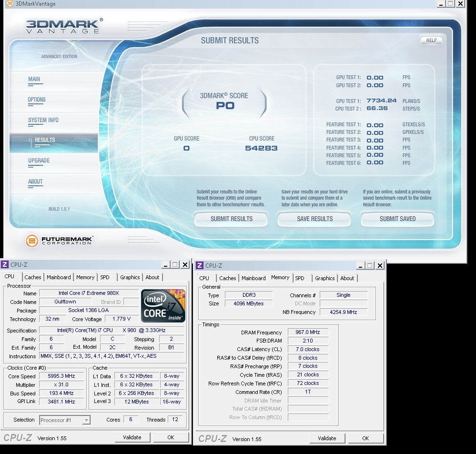Click the SUBMIT SAVED button
This screenshot has height=454, width=476.
pyautogui.click(x=397, y=219)
